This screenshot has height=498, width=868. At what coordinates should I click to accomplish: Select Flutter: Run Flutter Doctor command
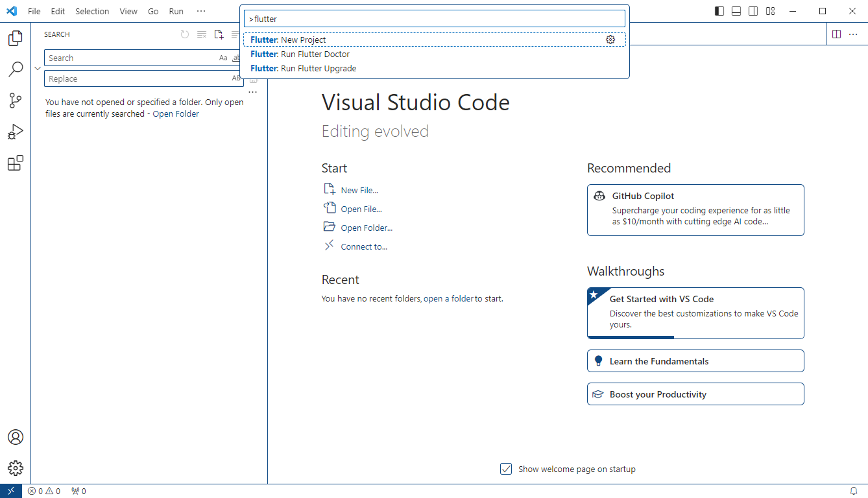click(435, 54)
